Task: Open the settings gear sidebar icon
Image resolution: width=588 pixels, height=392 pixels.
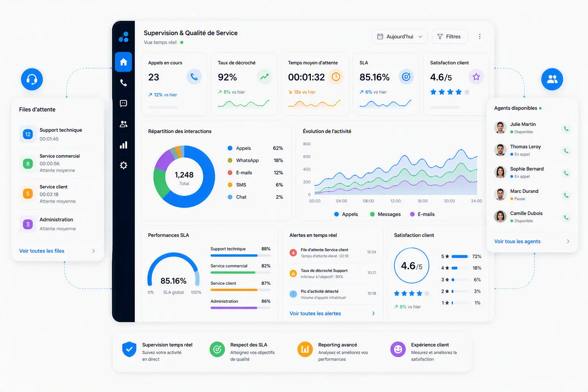Action: (x=123, y=165)
